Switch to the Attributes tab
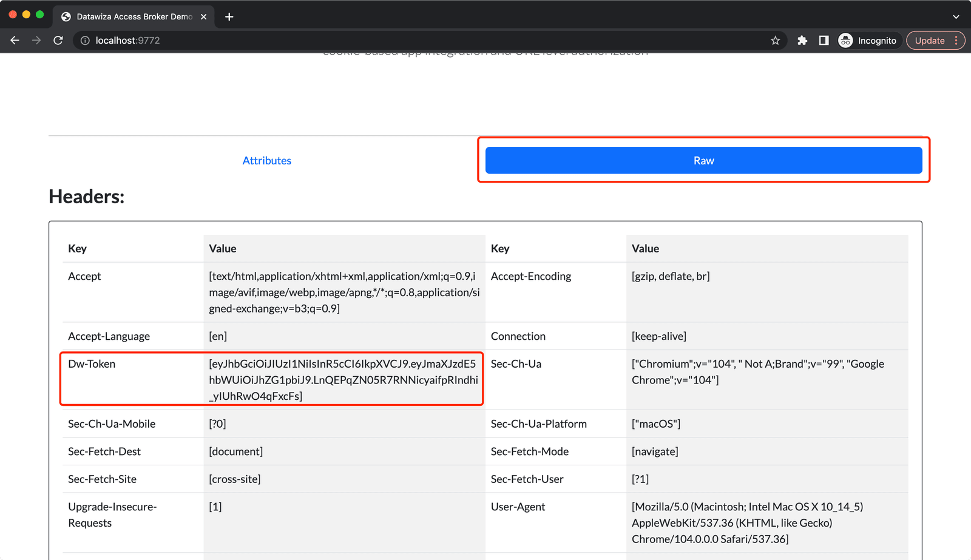971x560 pixels. (x=267, y=161)
